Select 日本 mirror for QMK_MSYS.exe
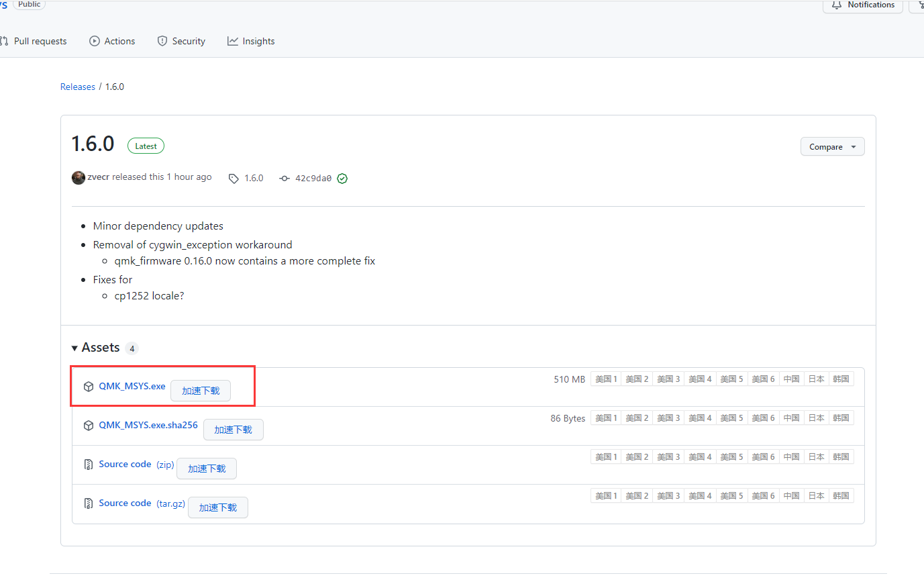Image resolution: width=924 pixels, height=586 pixels. coord(817,379)
